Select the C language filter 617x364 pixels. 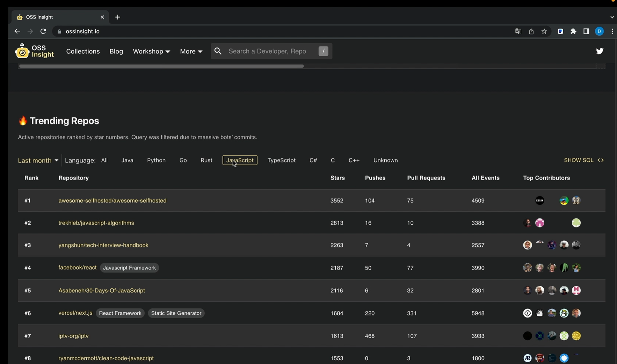click(x=333, y=160)
